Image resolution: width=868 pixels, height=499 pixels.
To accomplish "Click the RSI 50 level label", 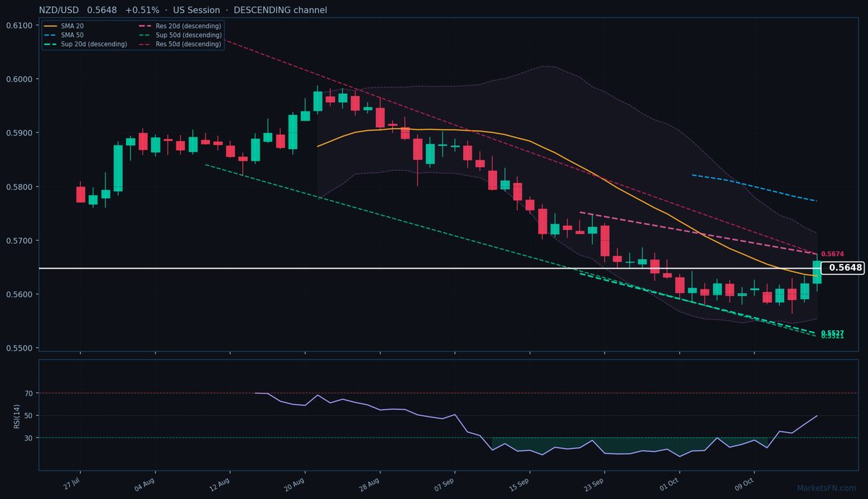I will pos(28,415).
